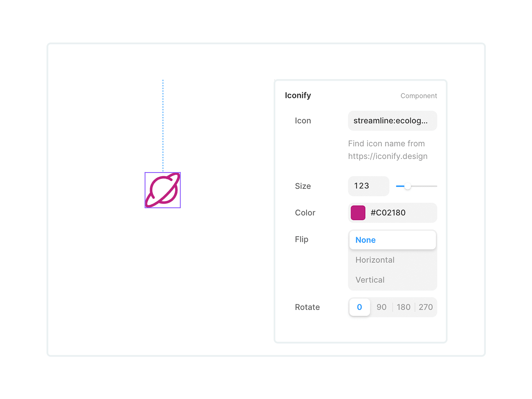532x399 pixels.
Task: Select the Horizontal flip option
Action: click(392, 260)
